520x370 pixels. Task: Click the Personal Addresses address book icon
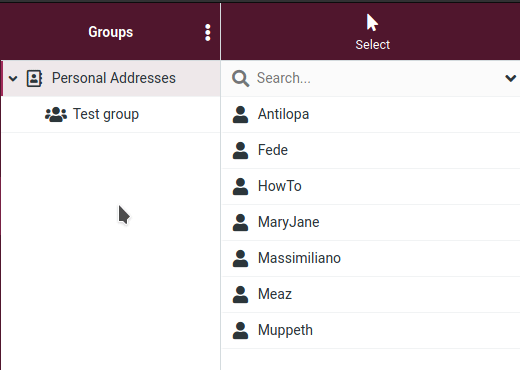tap(34, 79)
